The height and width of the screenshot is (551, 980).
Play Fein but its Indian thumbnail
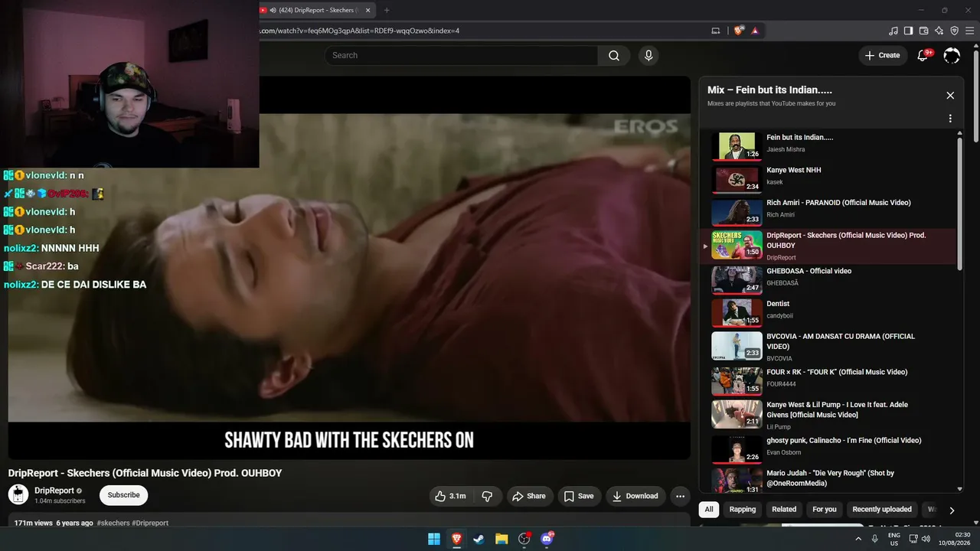point(737,146)
